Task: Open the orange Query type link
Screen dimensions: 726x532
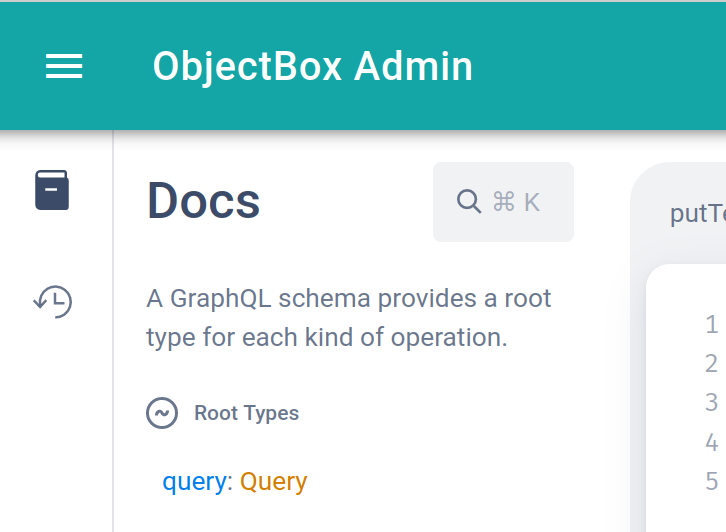Action: pos(273,482)
